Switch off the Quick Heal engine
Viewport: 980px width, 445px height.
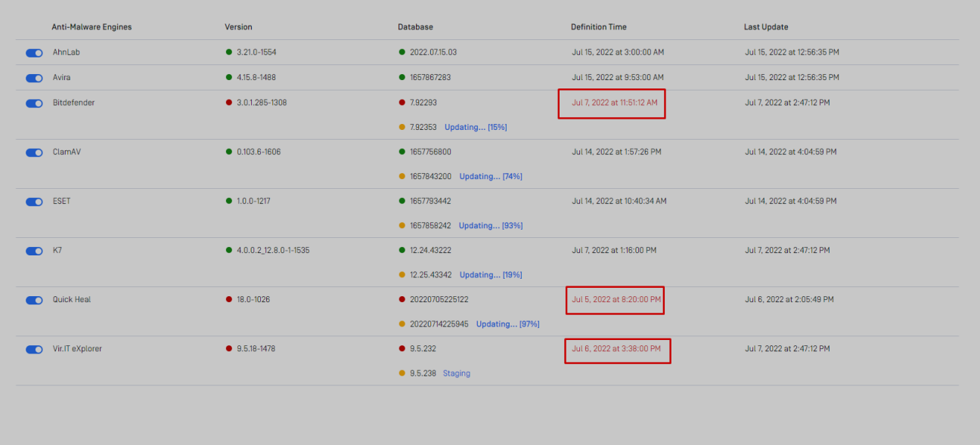[x=34, y=300]
